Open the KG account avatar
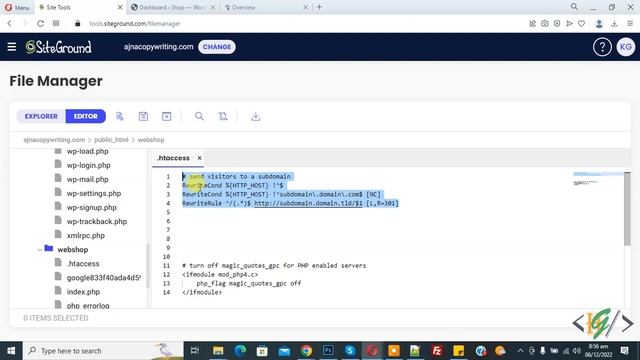 click(x=625, y=47)
